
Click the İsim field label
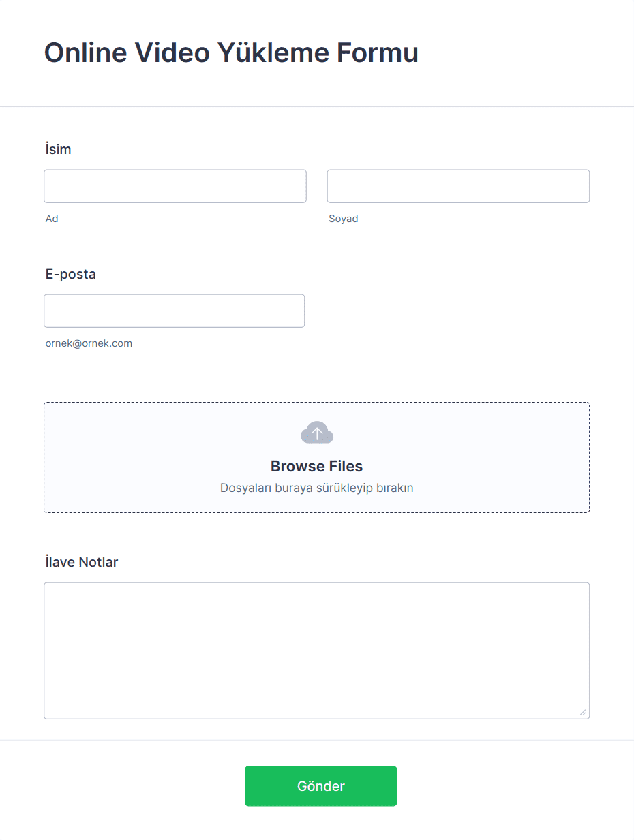point(58,149)
